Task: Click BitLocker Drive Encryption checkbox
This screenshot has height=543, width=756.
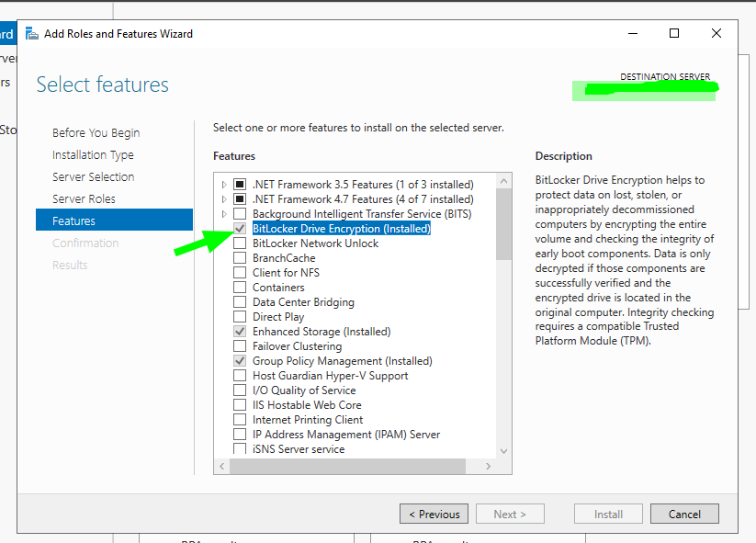Action: coord(240,228)
